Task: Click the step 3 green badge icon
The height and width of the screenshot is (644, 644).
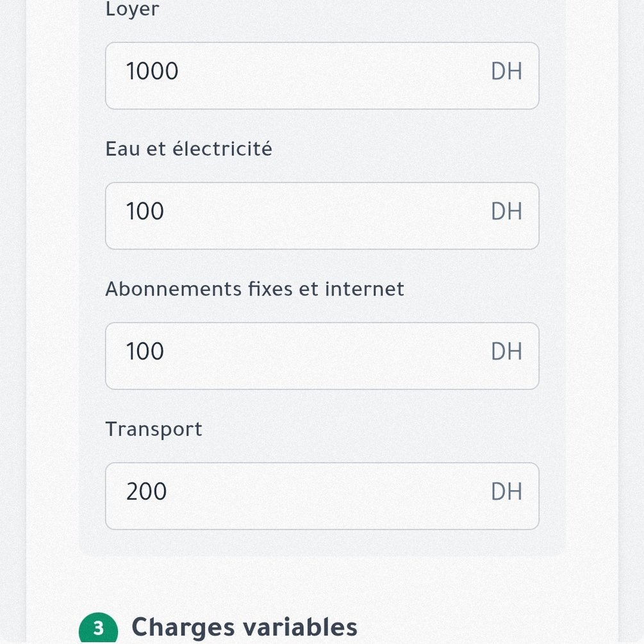Action: [x=98, y=629]
